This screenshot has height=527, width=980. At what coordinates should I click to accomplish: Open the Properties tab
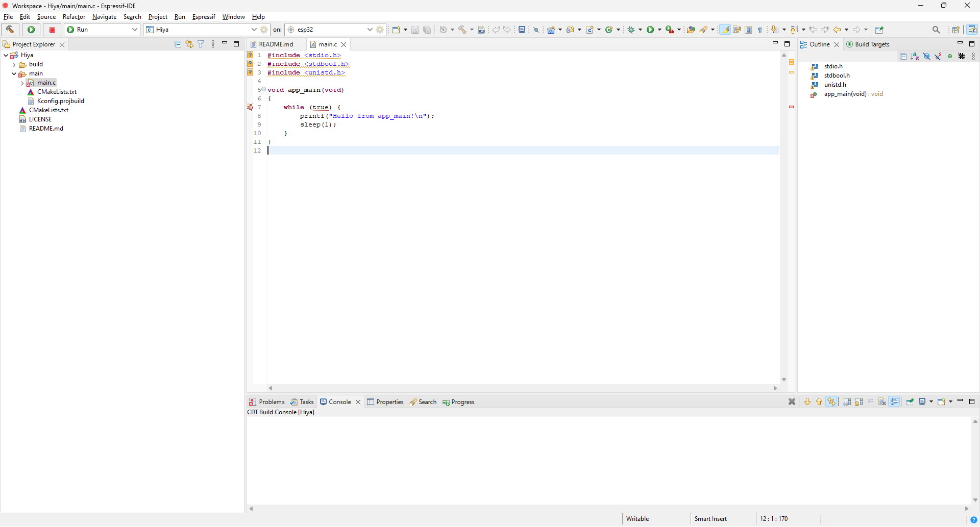385,402
